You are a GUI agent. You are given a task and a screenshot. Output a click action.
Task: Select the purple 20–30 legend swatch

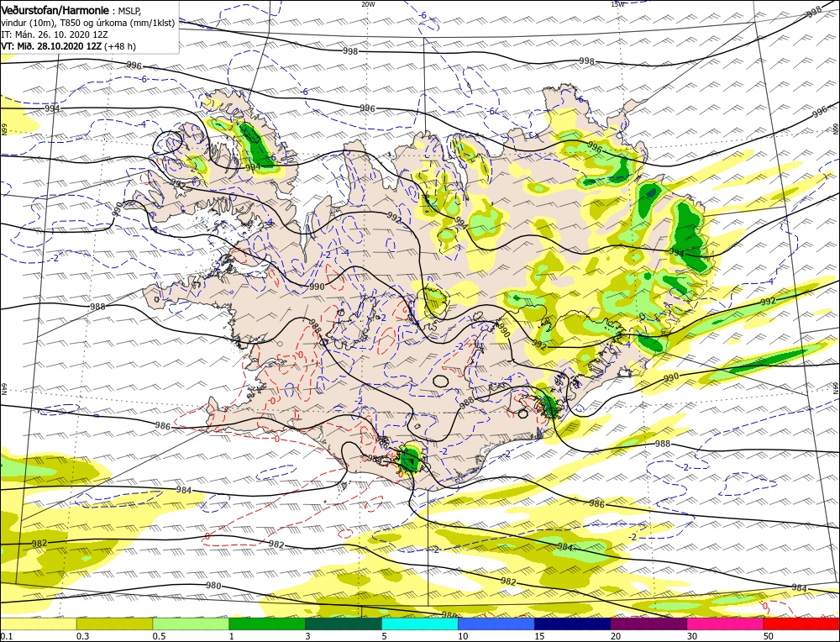(x=648, y=624)
